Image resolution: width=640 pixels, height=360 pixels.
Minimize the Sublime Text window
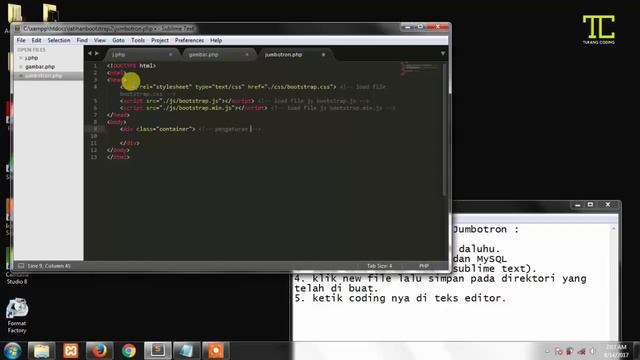[x=408, y=27]
